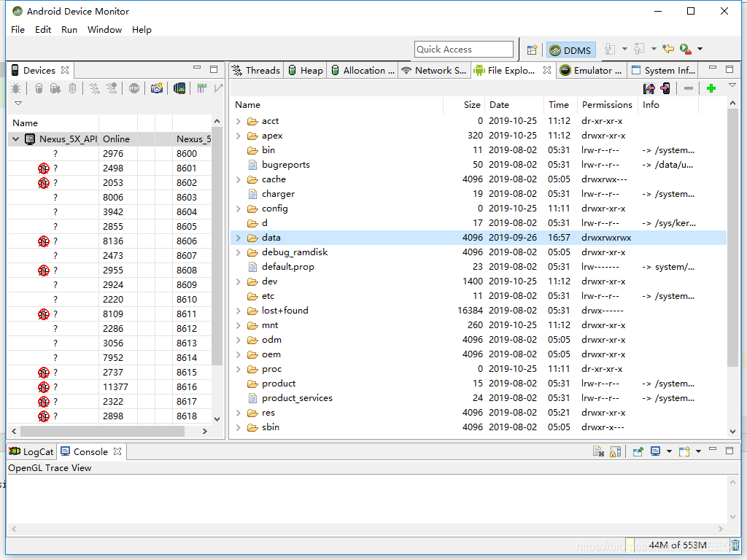Click the Capture system wide trace icon
Viewport: 747px width, 560px height.
coord(201,88)
